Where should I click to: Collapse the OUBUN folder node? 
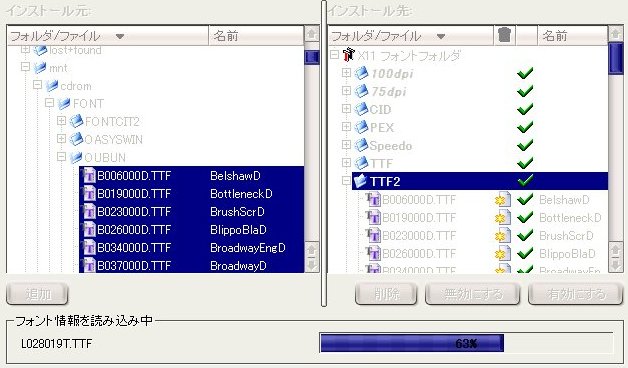(x=61, y=157)
